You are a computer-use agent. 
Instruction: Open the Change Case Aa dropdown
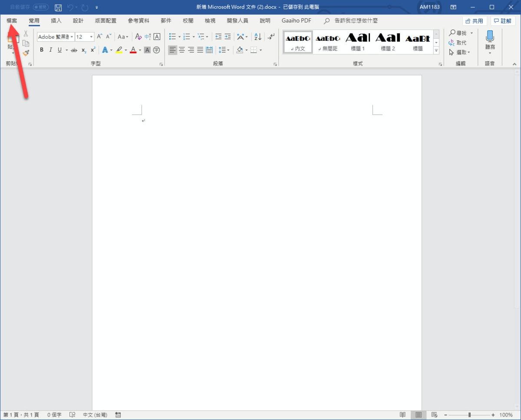(123, 37)
